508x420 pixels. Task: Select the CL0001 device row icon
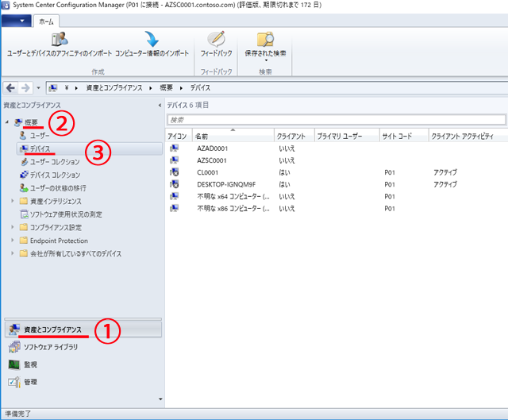174,171
